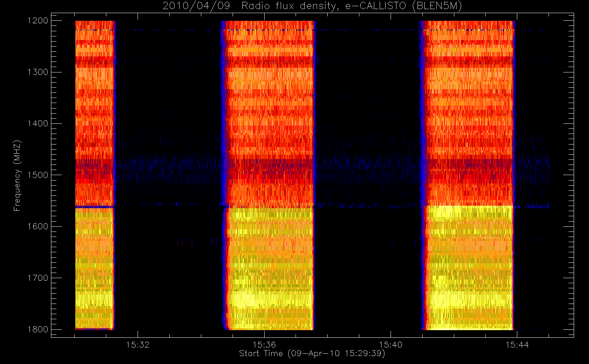Image resolution: width=589 pixels, height=364 pixels.
Task: Click the 15:36 time tick label
Action: point(264,345)
